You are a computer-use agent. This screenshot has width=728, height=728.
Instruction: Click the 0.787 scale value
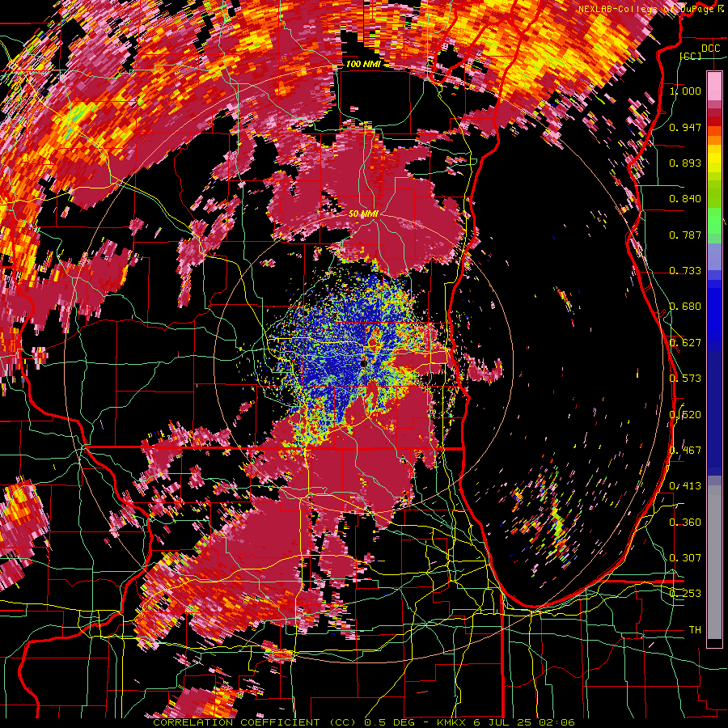685,235
